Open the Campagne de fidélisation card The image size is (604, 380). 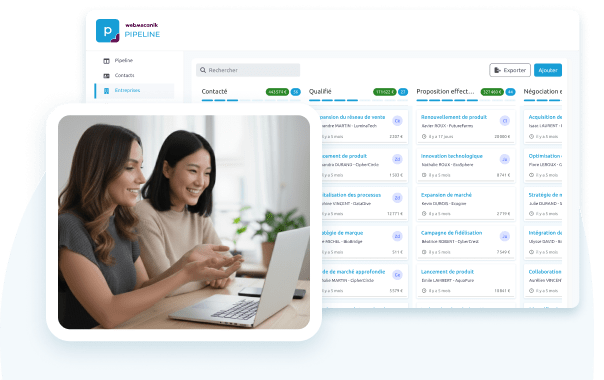(x=466, y=242)
